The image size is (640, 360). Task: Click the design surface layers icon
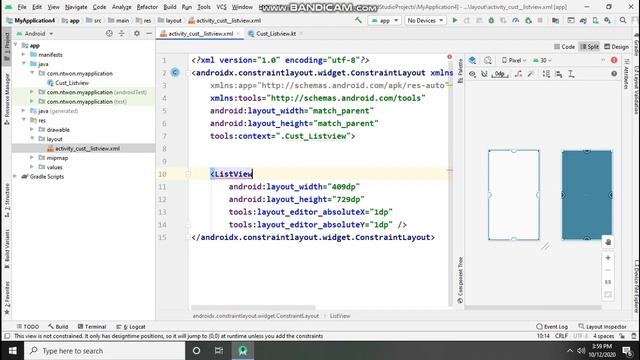(472, 60)
